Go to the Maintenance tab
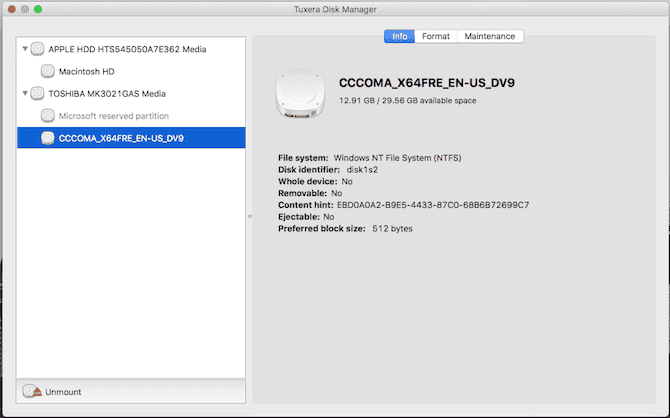Image resolution: width=670 pixels, height=418 pixels. pos(490,36)
